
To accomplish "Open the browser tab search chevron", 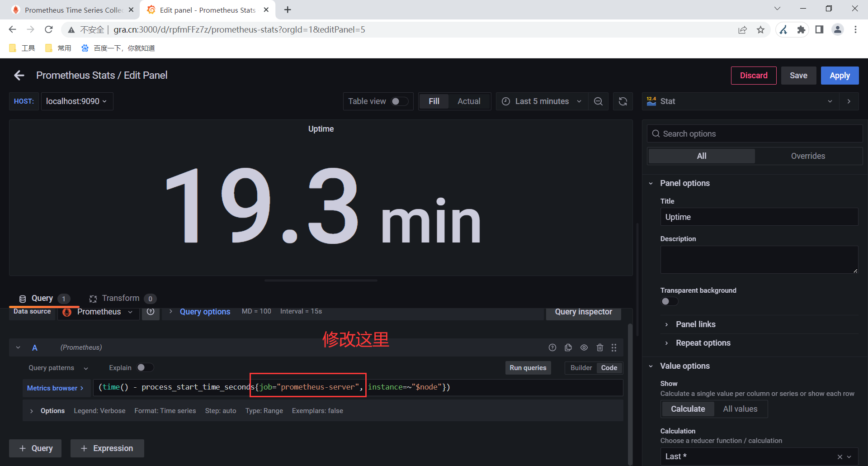I will [x=777, y=9].
